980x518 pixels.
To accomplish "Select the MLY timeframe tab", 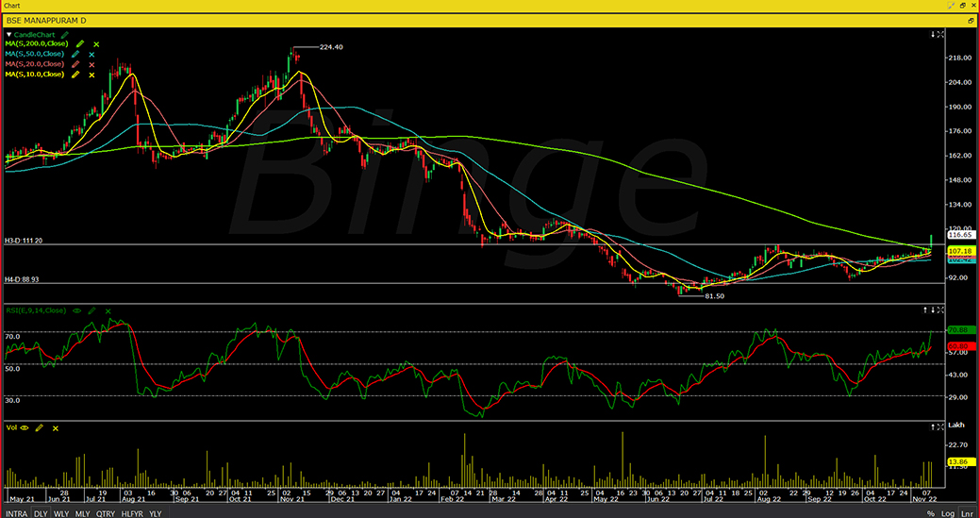I will click(82, 513).
